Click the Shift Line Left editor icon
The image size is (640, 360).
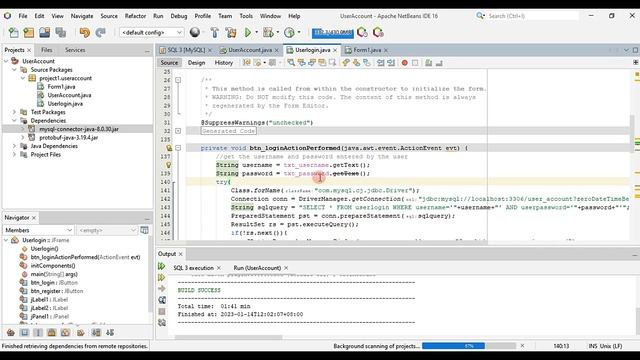click(381, 62)
